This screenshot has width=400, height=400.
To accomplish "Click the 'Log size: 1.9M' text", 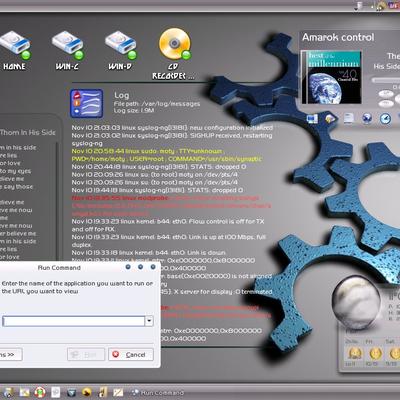I will pos(134,111).
